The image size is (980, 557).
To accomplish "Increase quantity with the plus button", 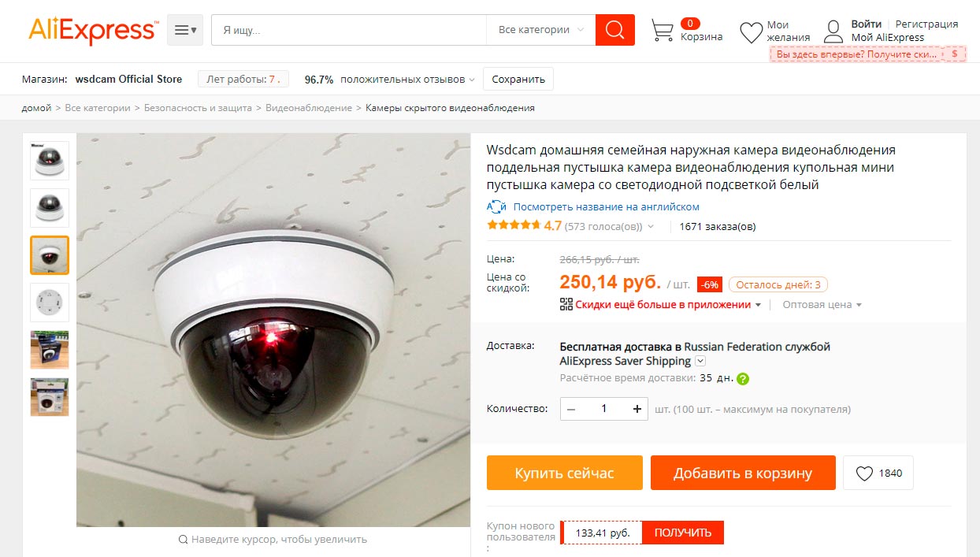I will (x=637, y=409).
